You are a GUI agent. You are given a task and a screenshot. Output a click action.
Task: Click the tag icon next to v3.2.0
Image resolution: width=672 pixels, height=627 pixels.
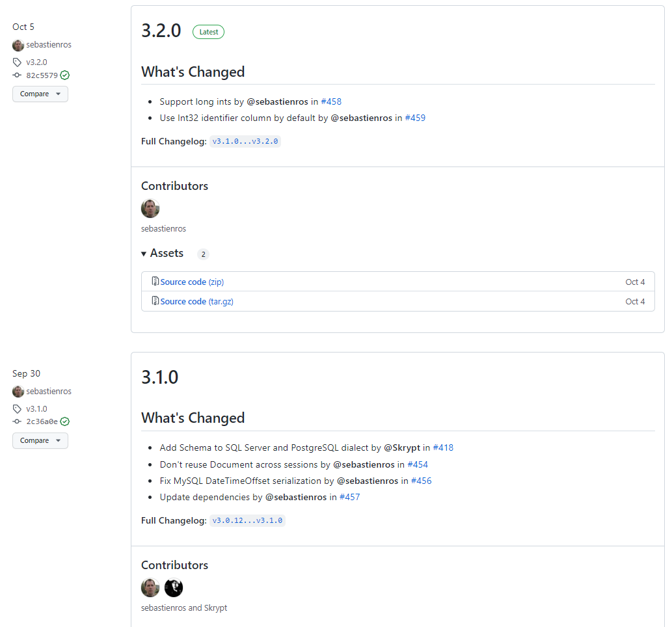click(x=17, y=62)
